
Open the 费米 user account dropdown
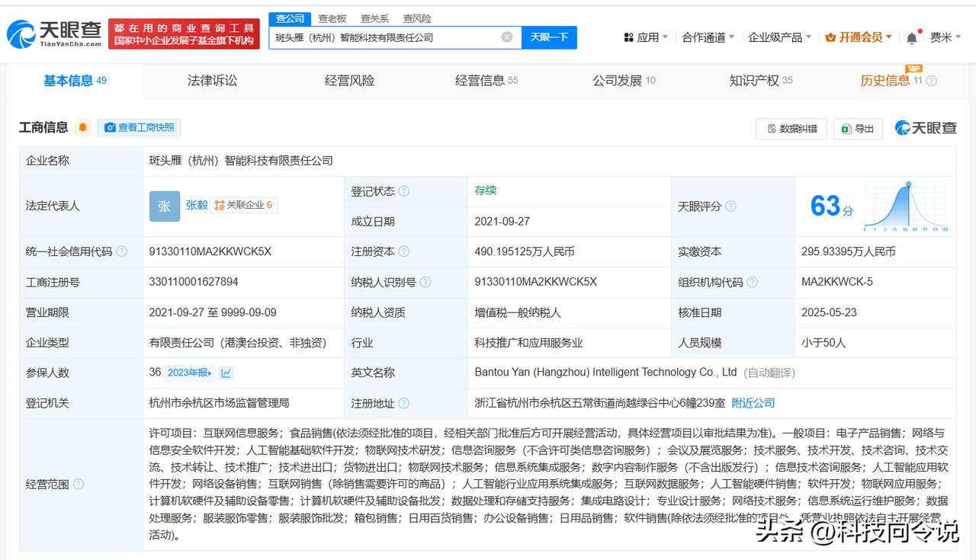point(945,37)
